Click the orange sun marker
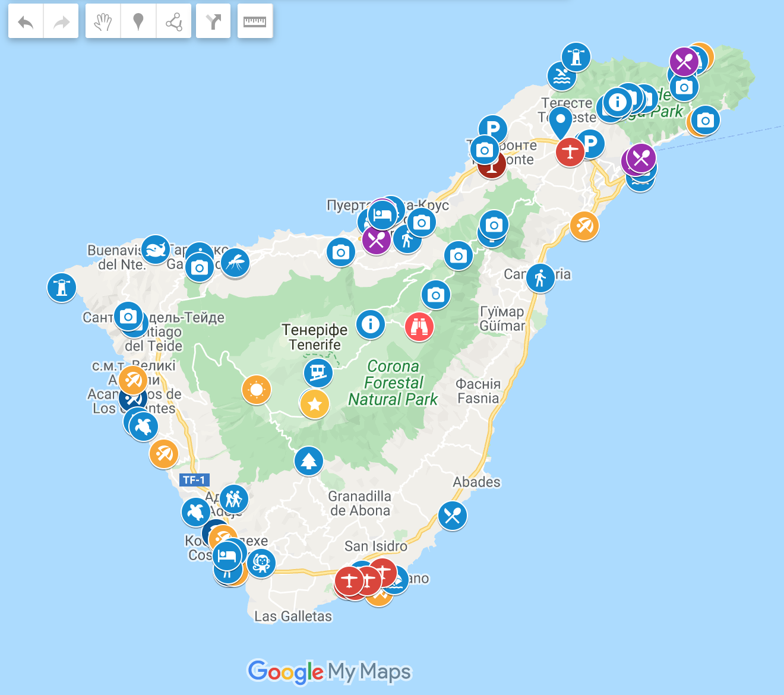 [257, 390]
